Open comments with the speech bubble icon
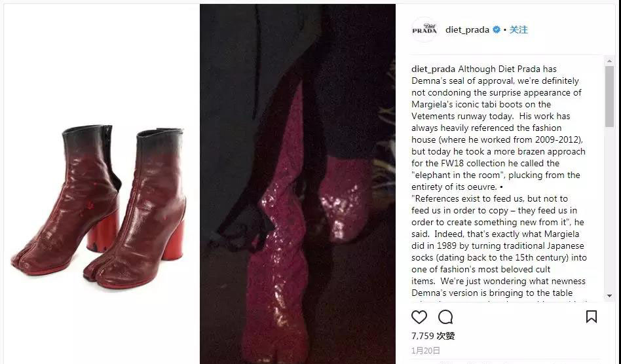Screen dimensions: 621x364 point(445,317)
